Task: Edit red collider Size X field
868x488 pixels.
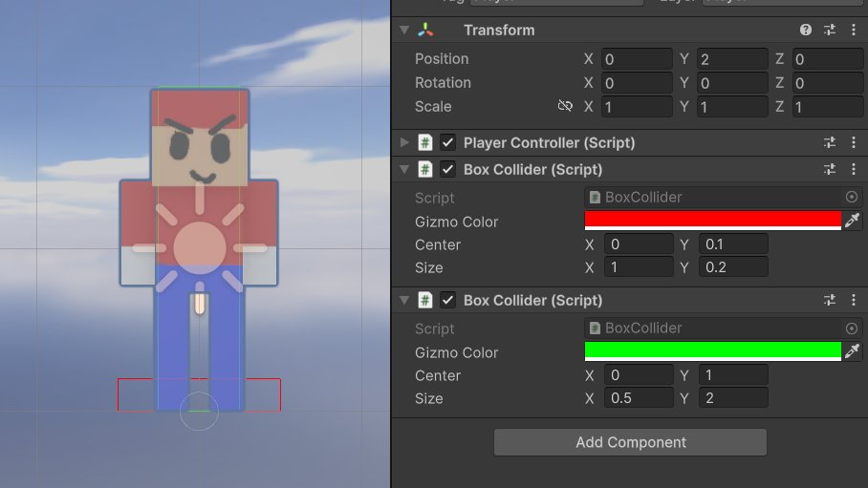Action: click(639, 267)
